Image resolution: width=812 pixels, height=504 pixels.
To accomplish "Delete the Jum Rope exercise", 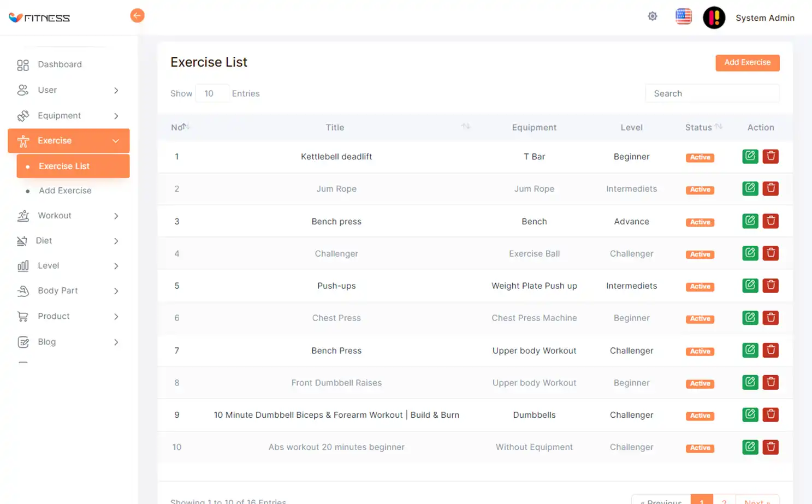I will click(770, 188).
